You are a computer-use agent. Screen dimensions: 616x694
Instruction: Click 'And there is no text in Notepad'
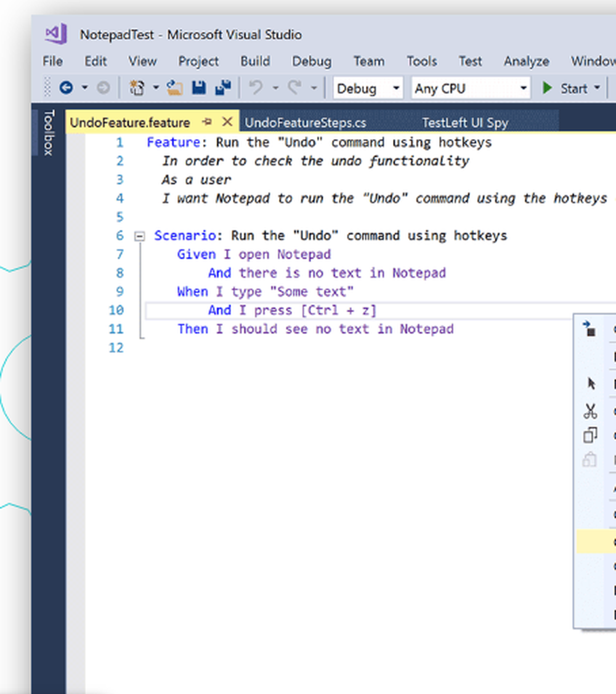pos(327,273)
